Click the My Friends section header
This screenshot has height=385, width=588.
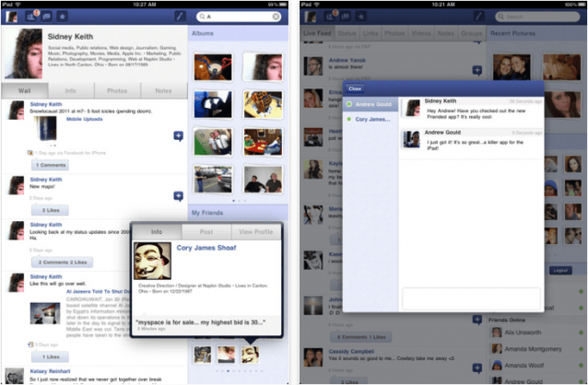pos(238,213)
